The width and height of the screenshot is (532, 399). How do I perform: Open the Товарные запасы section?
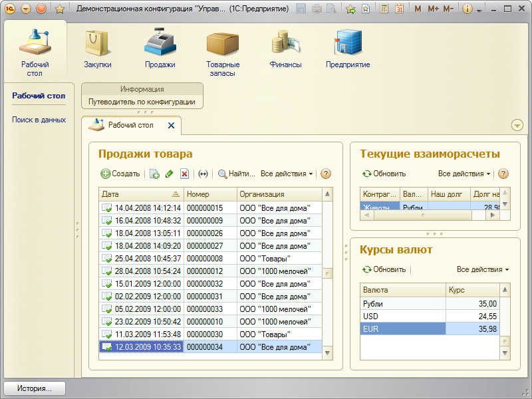click(223, 52)
